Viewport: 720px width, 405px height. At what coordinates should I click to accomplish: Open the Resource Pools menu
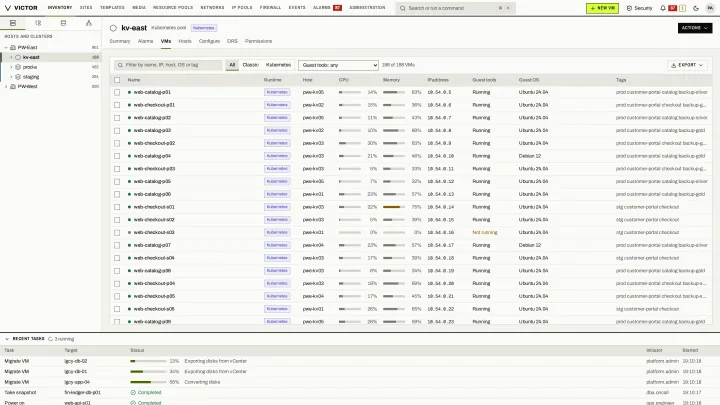coord(173,8)
